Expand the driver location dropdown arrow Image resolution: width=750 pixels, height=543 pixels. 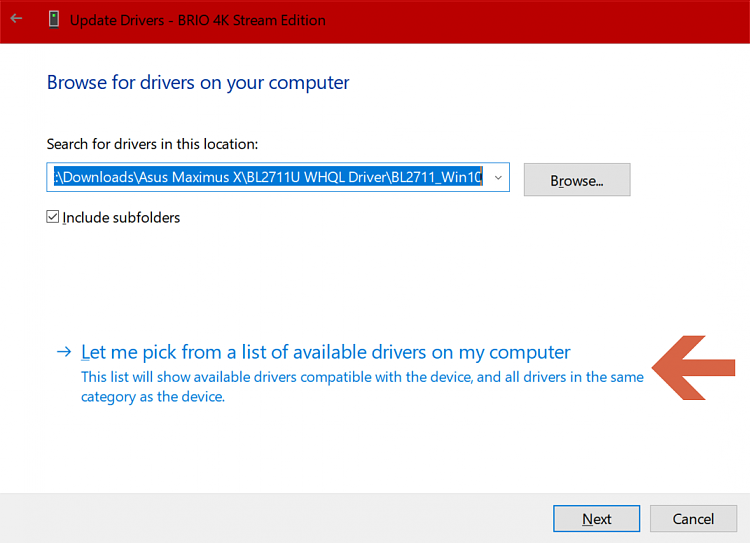498,179
